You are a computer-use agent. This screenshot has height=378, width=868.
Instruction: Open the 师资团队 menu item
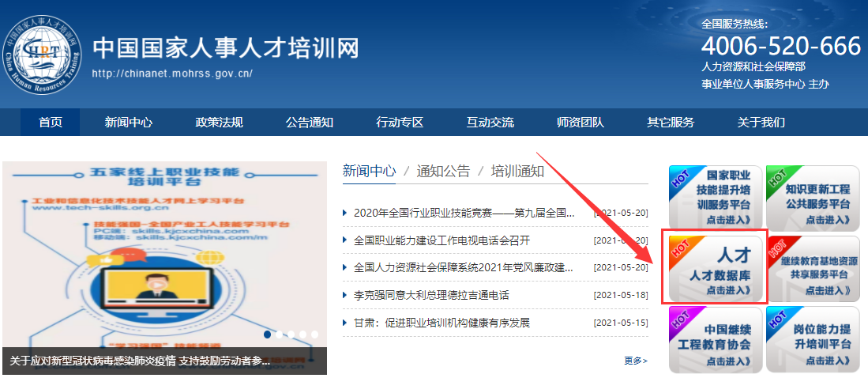coord(581,123)
